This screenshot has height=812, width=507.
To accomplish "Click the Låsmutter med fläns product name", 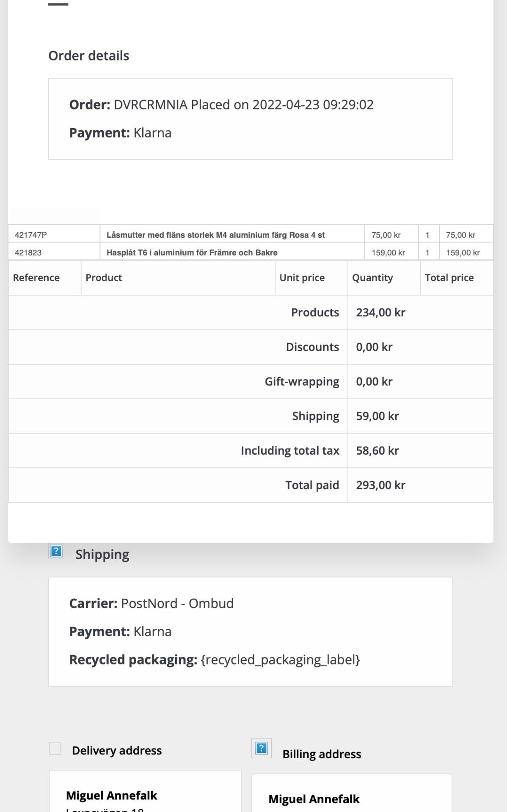I will [x=215, y=235].
